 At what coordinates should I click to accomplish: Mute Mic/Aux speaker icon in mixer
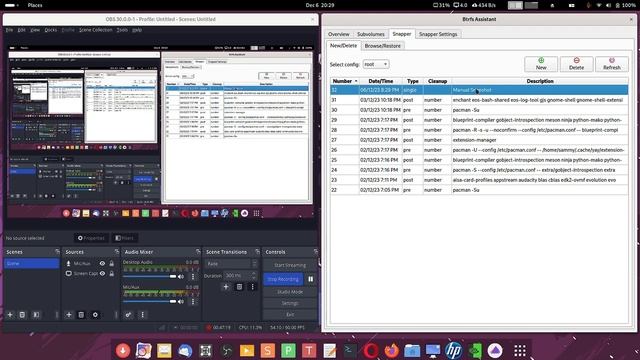[x=181, y=302]
